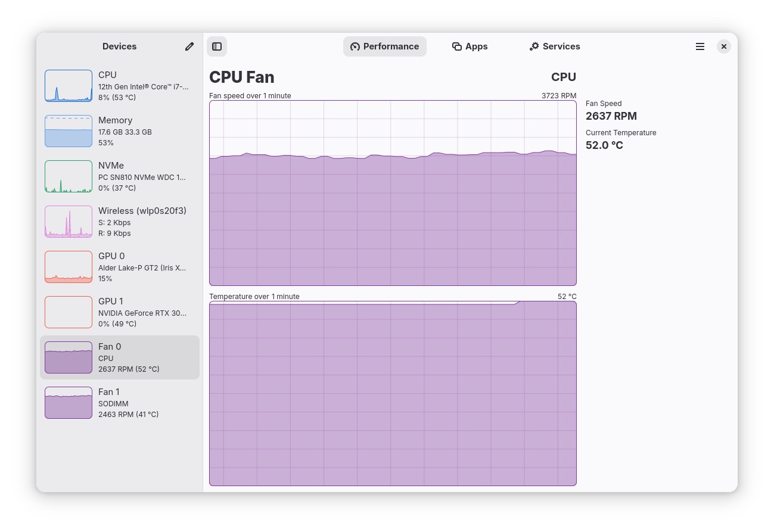Image resolution: width=774 pixels, height=532 pixels.
Task: Click the temperature over 1 minute graph
Action: click(x=393, y=394)
